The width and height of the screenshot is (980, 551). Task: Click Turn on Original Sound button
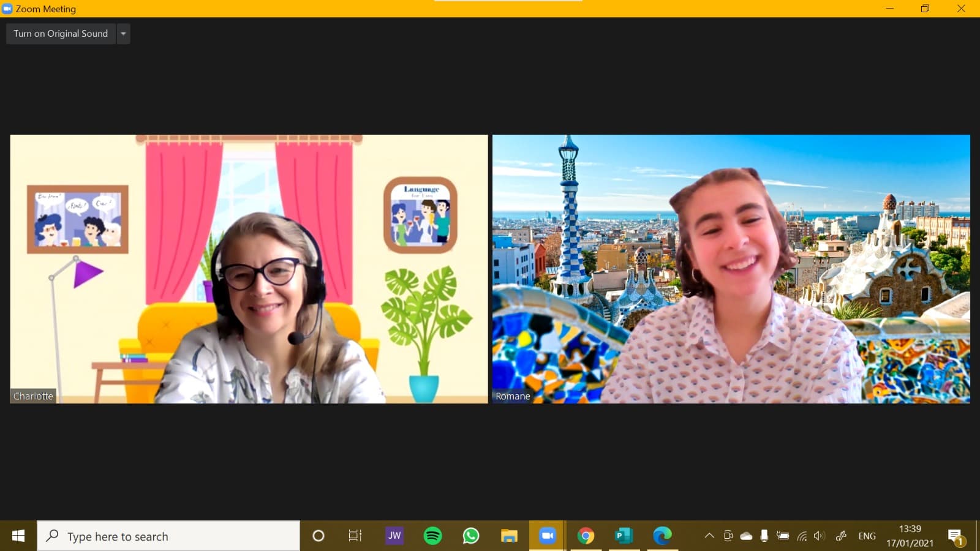61,34
